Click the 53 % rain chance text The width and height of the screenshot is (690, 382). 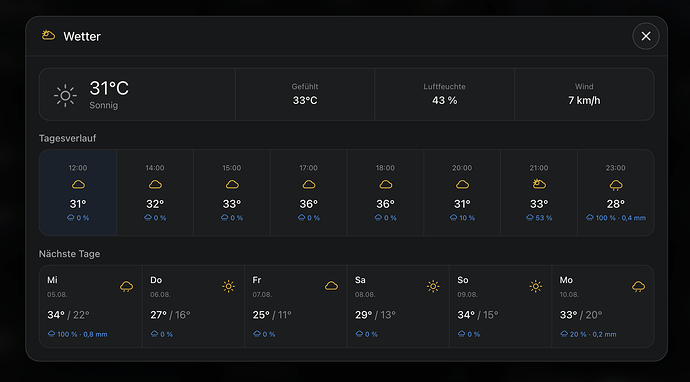pyautogui.click(x=543, y=218)
